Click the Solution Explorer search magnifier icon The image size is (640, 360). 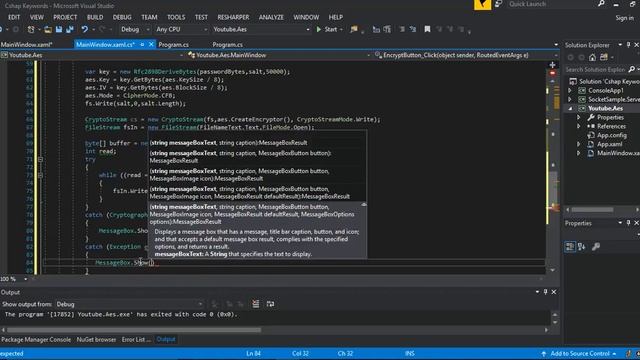tap(631, 70)
